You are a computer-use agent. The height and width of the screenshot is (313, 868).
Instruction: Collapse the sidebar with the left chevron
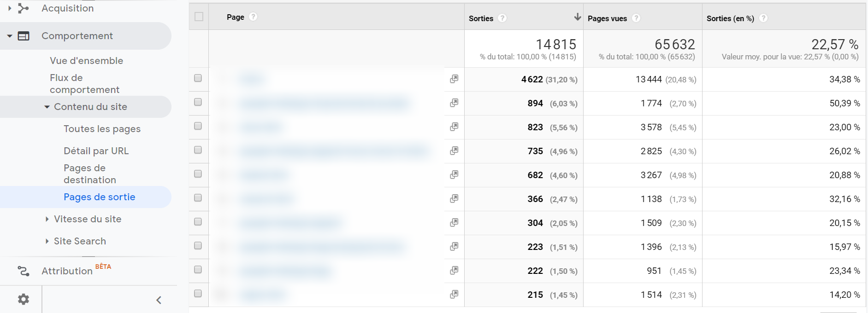159,300
